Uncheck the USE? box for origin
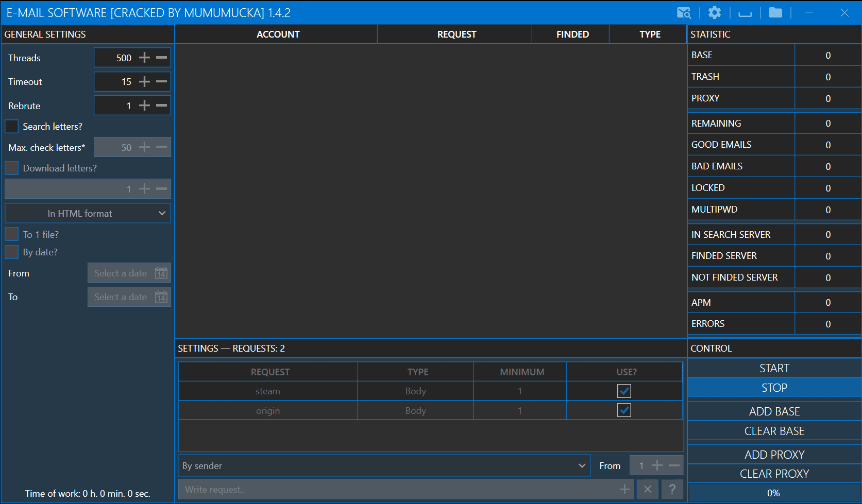The image size is (862, 504). [624, 410]
